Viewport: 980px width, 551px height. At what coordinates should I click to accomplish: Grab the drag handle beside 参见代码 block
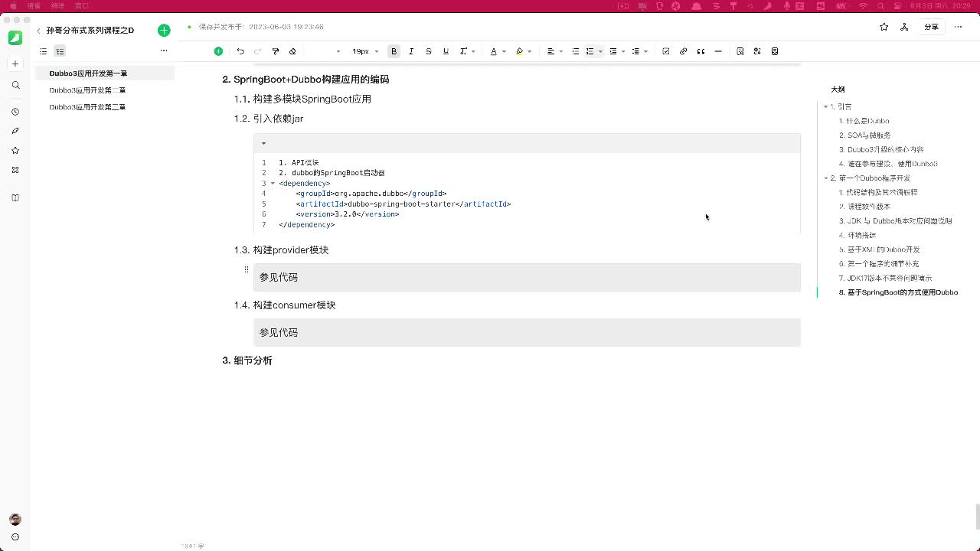[x=246, y=269]
